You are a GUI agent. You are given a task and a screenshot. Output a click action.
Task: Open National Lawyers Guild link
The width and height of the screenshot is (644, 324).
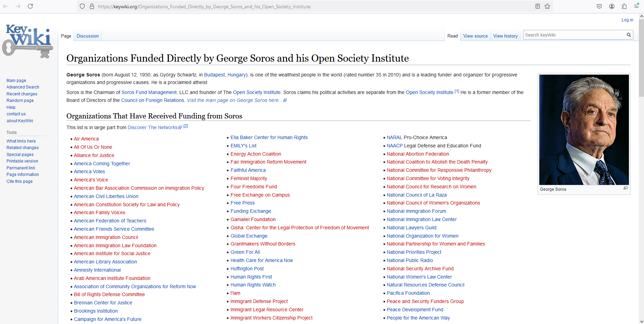tap(412, 228)
